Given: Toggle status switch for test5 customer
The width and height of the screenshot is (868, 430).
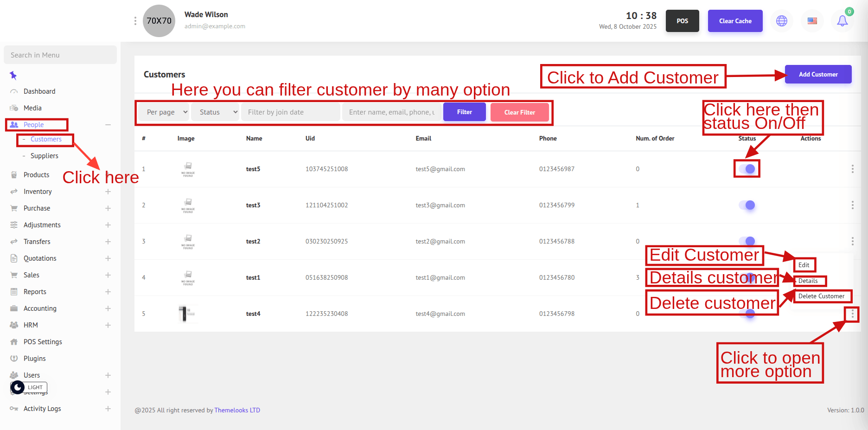Looking at the screenshot, I should click(747, 169).
